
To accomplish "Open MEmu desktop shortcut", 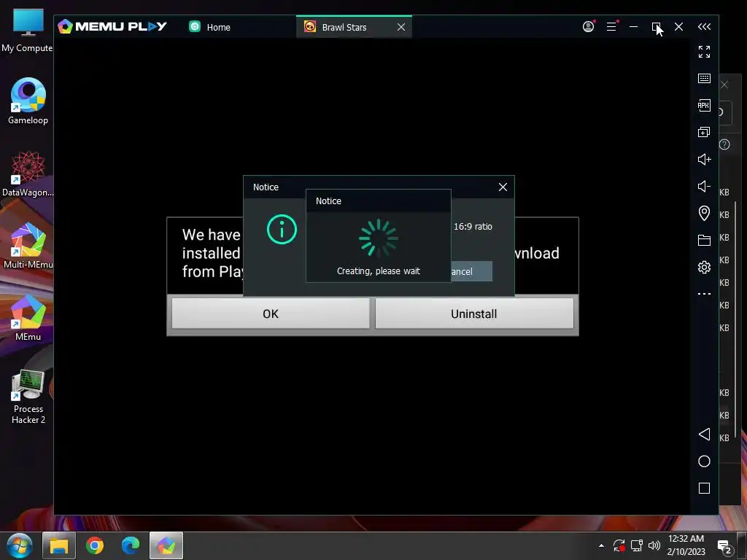I will 28,318.
